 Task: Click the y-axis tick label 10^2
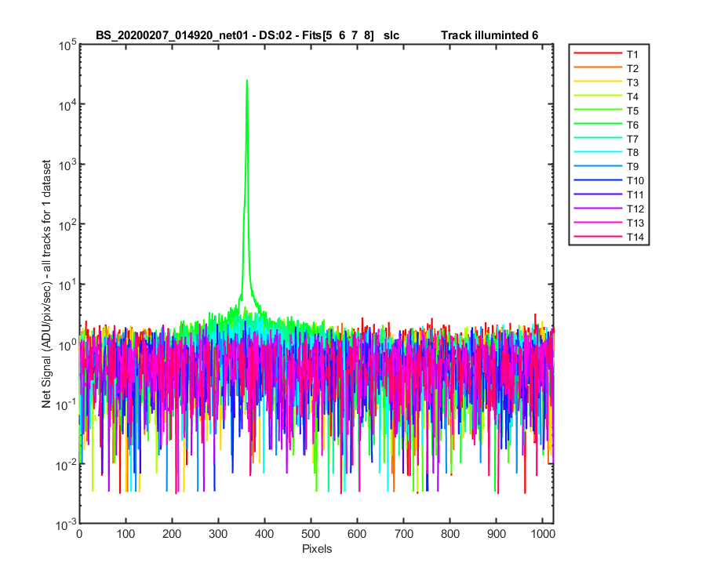(x=67, y=225)
